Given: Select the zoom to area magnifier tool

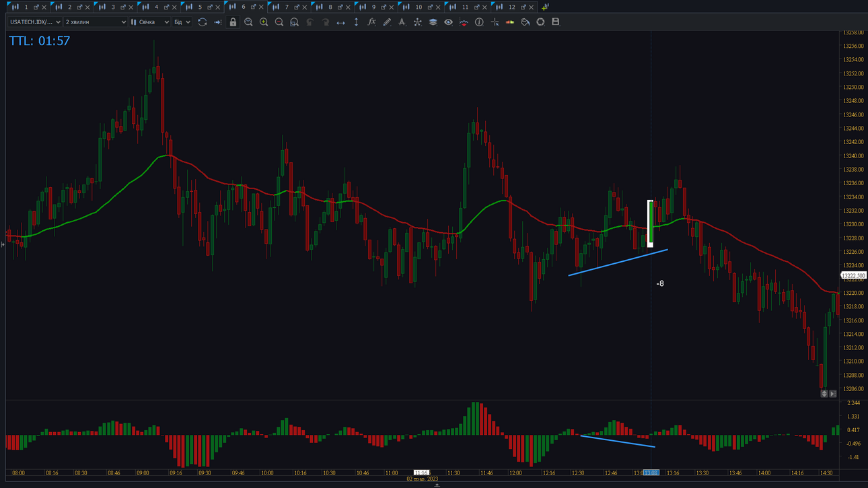Looking at the screenshot, I should (294, 22).
